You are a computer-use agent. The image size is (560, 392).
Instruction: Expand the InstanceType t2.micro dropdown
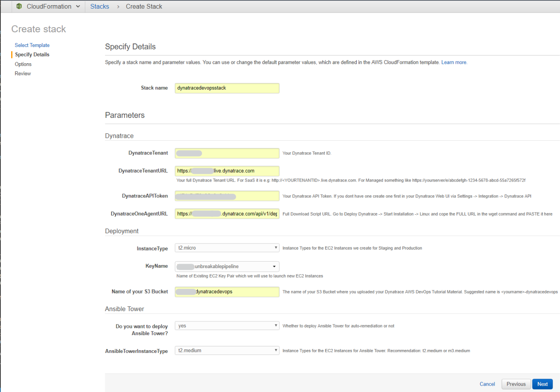pyautogui.click(x=227, y=248)
